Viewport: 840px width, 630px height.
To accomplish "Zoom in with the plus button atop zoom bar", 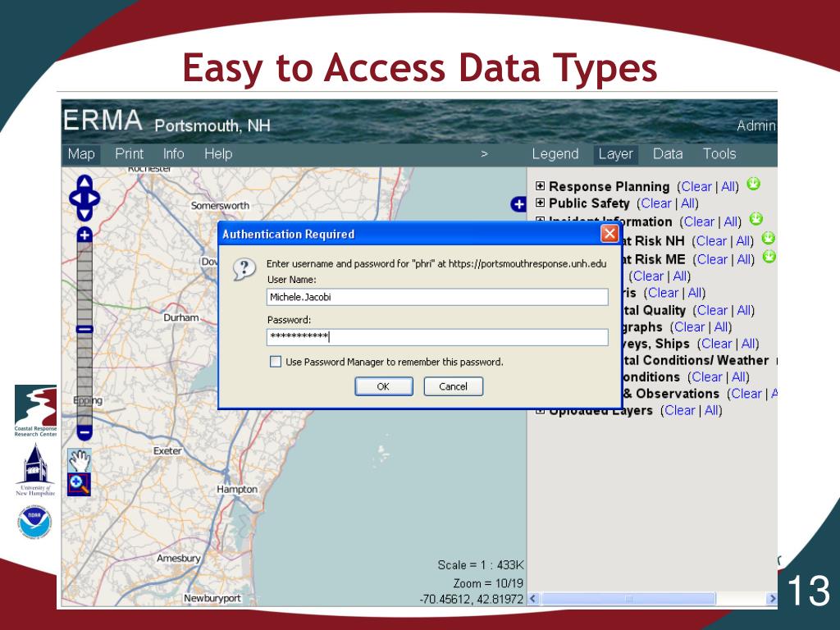I will pyautogui.click(x=84, y=235).
